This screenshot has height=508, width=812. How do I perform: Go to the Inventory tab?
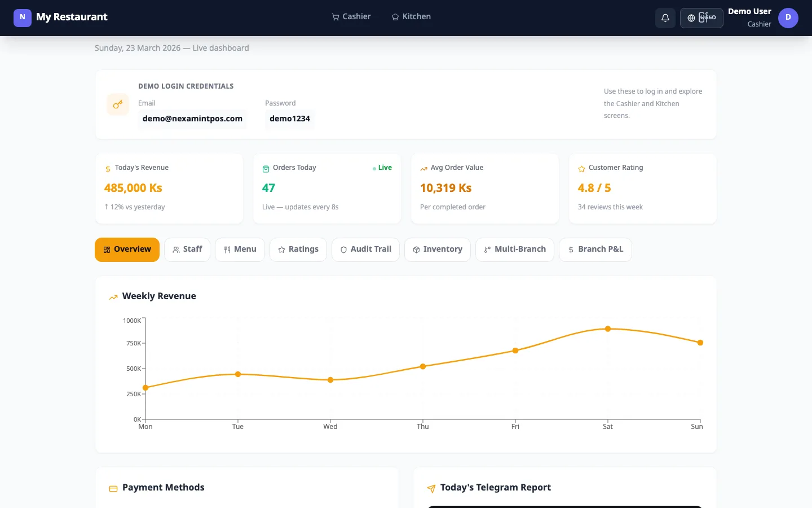pos(438,249)
